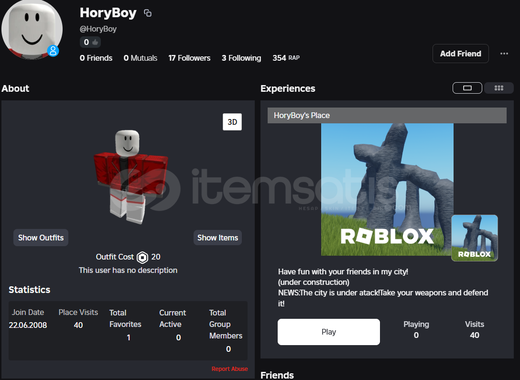
Task: Click the blue friend badge on the avatar
Action: click(53, 51)
